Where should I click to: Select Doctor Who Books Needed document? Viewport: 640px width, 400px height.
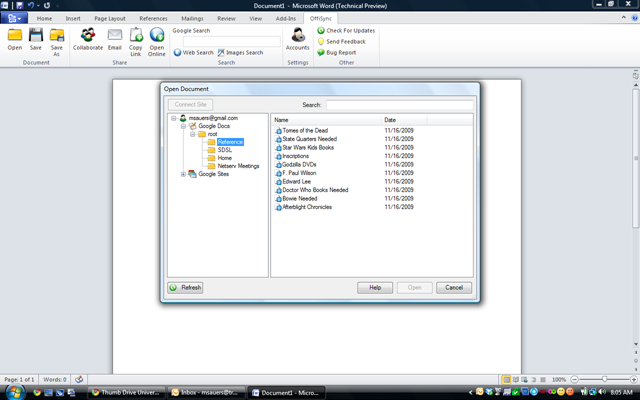(x=315, y=190)
